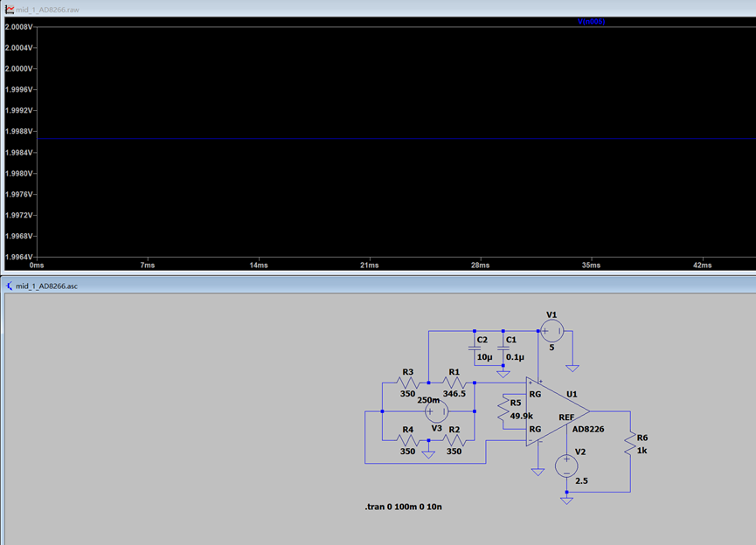Select the C1 capacitor symbol
Screen dimensions: 756x545
[x=503, y=348]
